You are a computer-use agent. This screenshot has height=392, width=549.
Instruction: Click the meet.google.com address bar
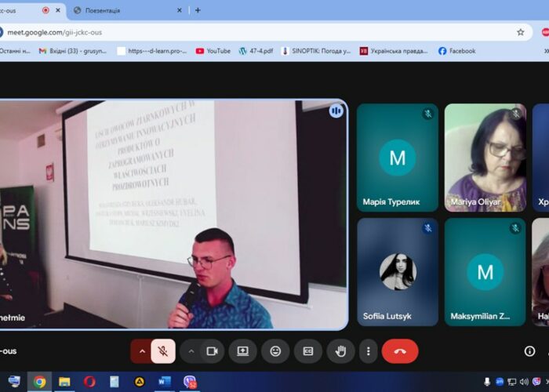(235, 32)
